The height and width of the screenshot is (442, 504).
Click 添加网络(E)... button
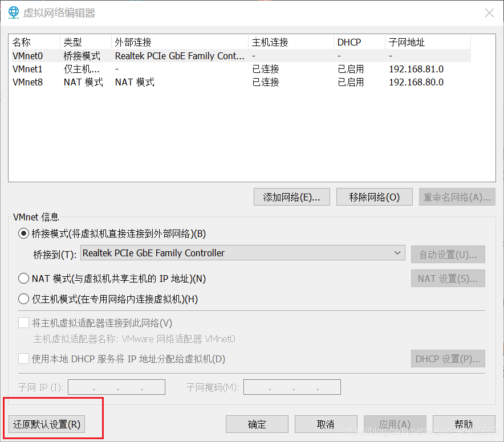[291, 197]
